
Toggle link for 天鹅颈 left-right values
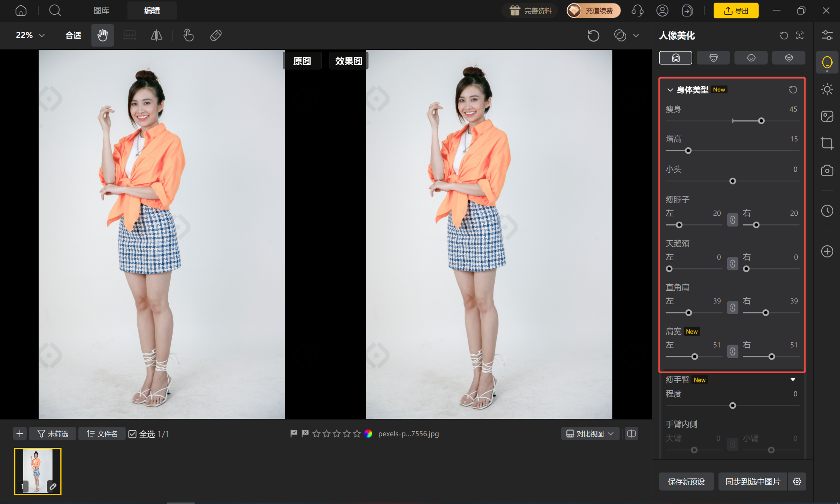click(732, 264)
